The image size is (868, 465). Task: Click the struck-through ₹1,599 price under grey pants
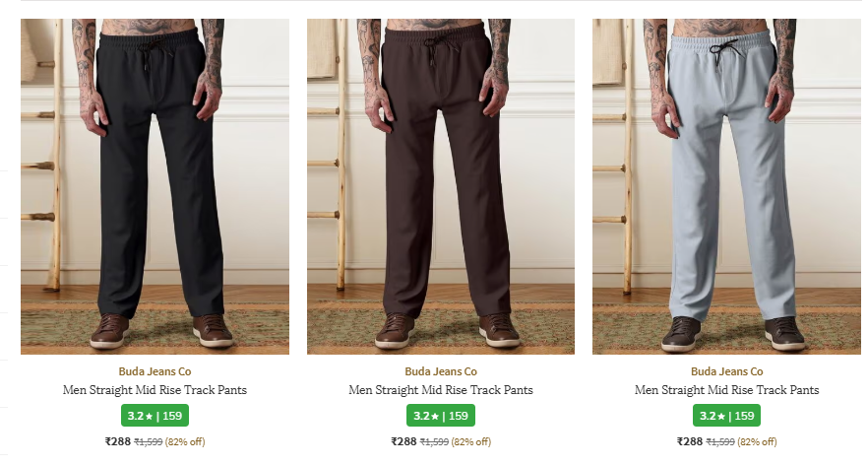coord(720,442)
